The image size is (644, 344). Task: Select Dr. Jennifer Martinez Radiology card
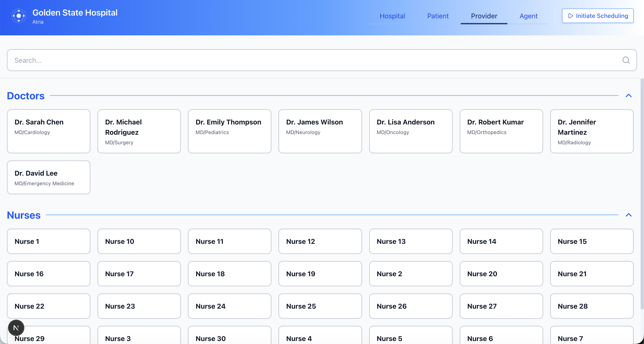pos(591,131)
